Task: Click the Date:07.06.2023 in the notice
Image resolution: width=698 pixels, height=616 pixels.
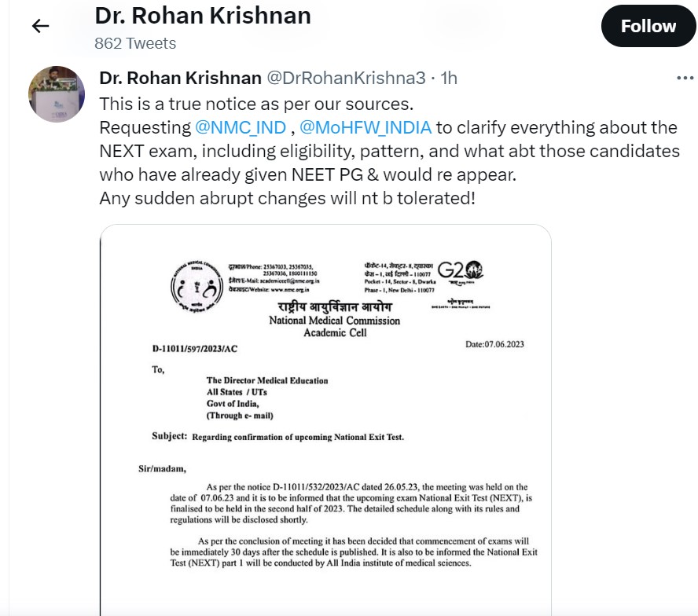Action: click(x=494, y=343)
